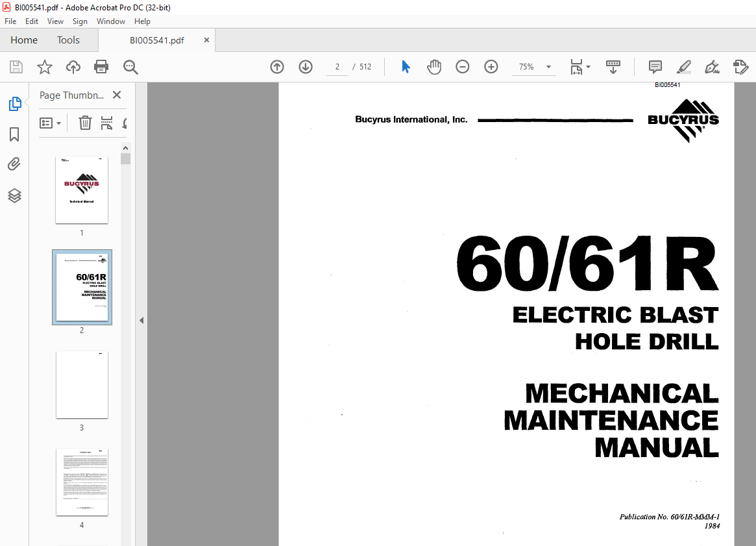Click the thumbnail panel scrollbar handle
This screenshot has width=756, height=546.
(x=125, y=158)
